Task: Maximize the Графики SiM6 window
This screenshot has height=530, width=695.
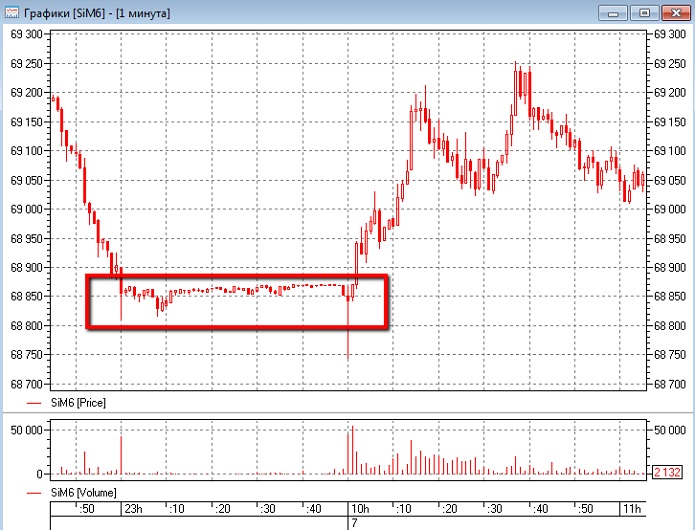Action: click(x=644, y=13)
